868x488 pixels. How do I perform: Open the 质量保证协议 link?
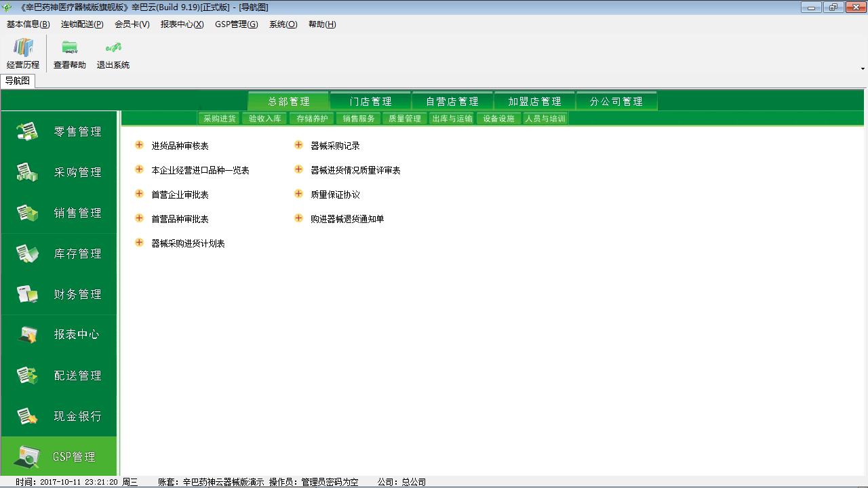336,195
